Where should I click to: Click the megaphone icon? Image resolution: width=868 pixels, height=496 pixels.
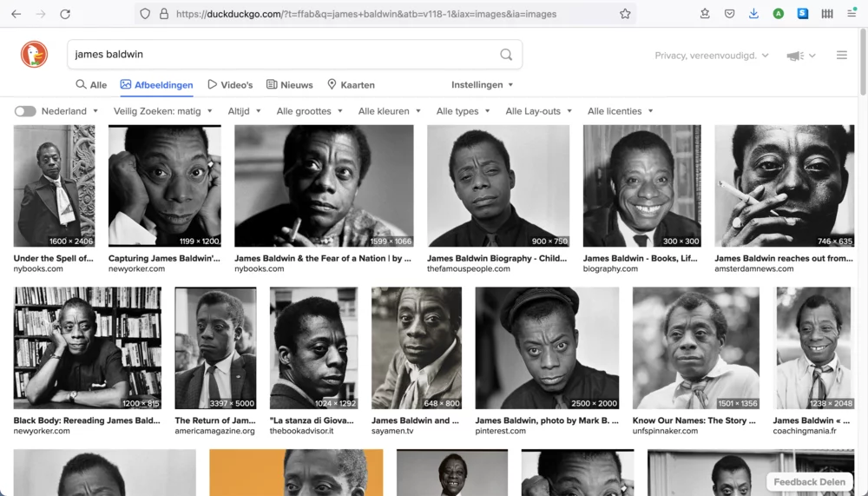(795, 56)
